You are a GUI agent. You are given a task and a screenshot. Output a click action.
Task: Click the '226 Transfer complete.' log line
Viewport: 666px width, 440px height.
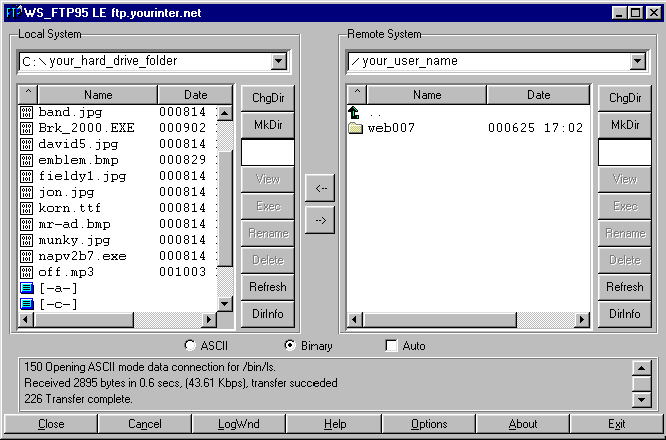pos(78,399)
